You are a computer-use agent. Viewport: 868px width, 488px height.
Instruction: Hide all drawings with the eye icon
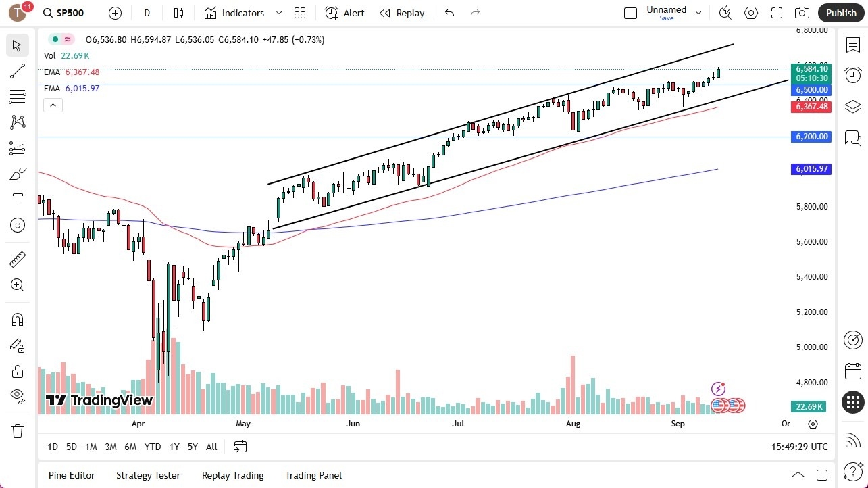click(17, 395)
